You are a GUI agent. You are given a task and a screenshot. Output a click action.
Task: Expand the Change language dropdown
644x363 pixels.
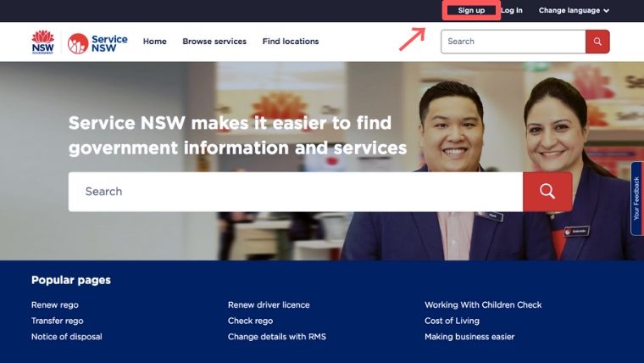click(574, 11)
